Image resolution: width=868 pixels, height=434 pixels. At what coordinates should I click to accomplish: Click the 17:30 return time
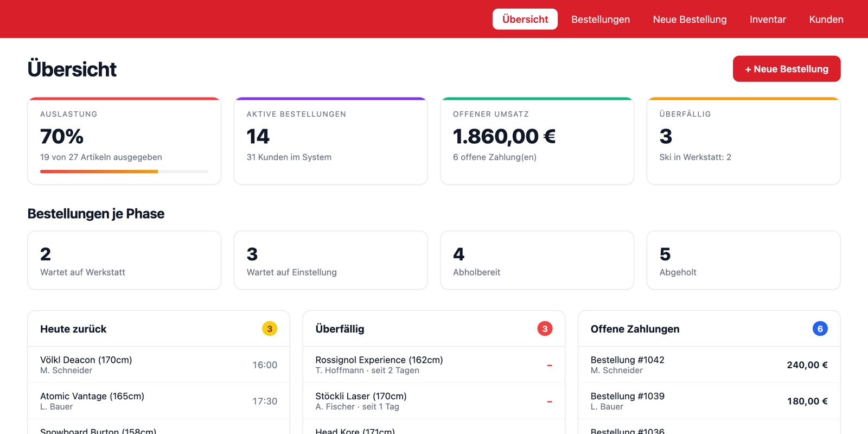click(265, 401)
